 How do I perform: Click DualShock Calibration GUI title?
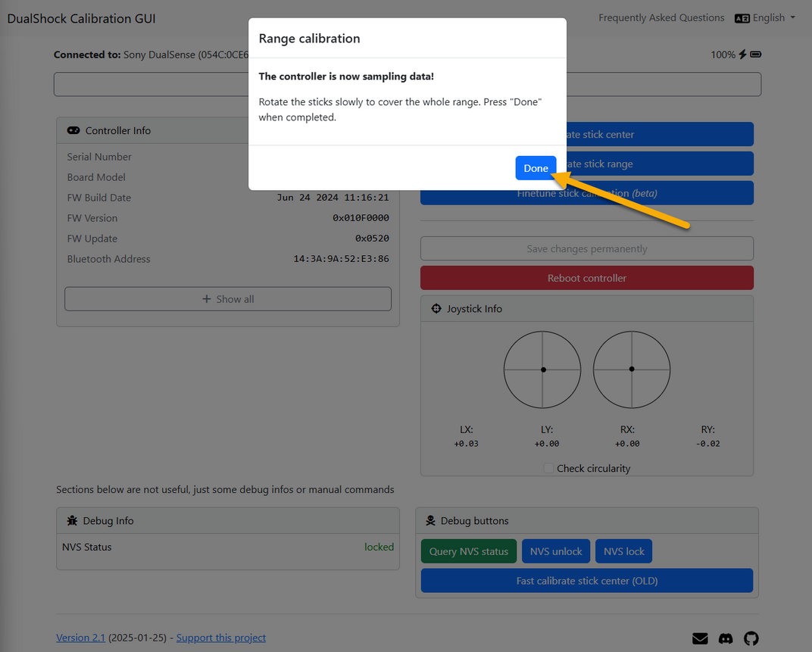click(81, 18)
